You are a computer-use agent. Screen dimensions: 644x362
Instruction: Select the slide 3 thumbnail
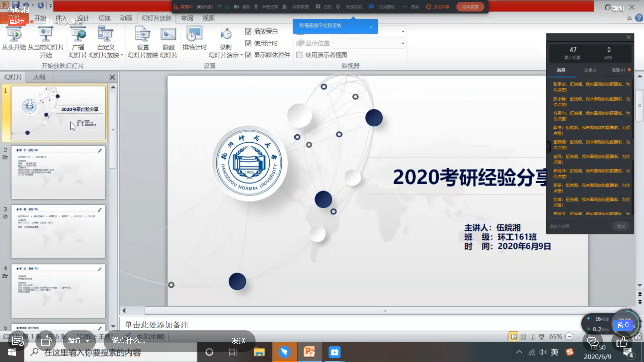[58, 232]
